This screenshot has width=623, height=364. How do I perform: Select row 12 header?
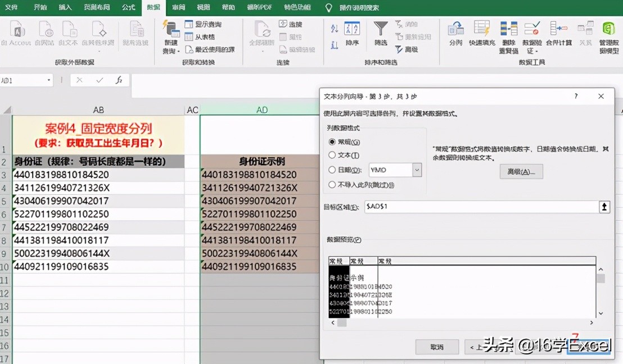coord(6,294)
